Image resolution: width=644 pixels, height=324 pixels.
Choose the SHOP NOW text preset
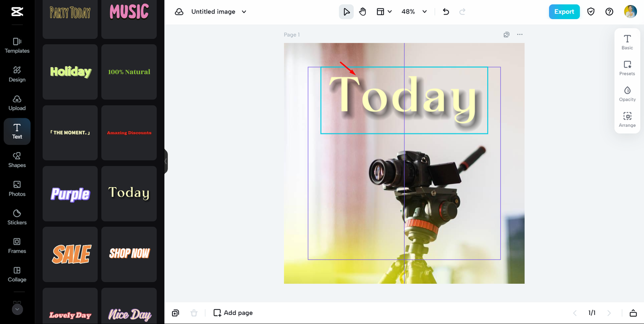point(129,255)
